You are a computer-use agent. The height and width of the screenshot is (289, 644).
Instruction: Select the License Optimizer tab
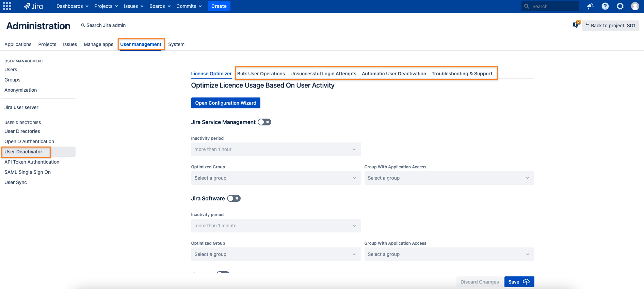[211, 74]
